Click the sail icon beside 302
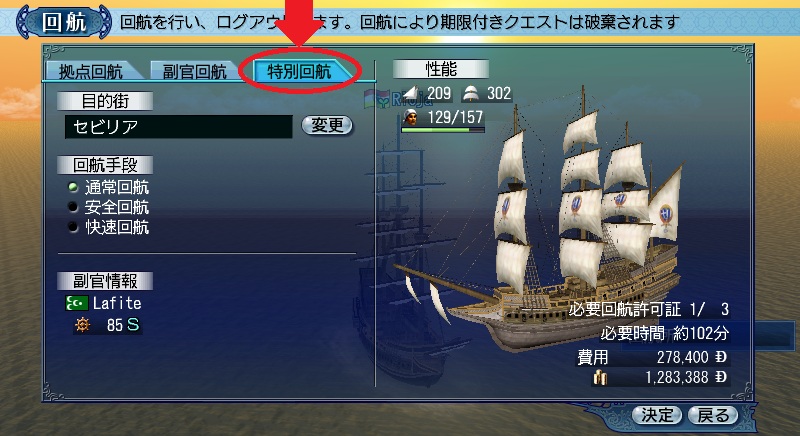The image size is (800, 436). [x=471, y=93]
